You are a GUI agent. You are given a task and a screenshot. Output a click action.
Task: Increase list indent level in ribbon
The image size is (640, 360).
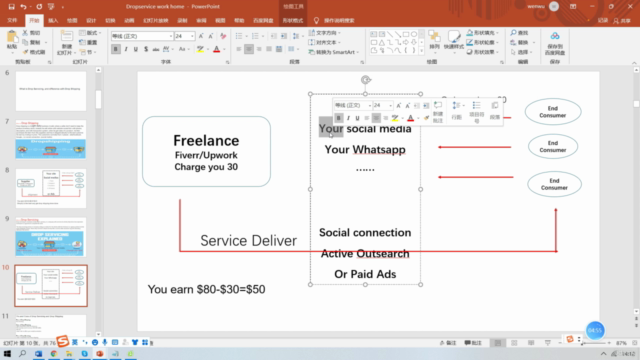tap(284, 36)
